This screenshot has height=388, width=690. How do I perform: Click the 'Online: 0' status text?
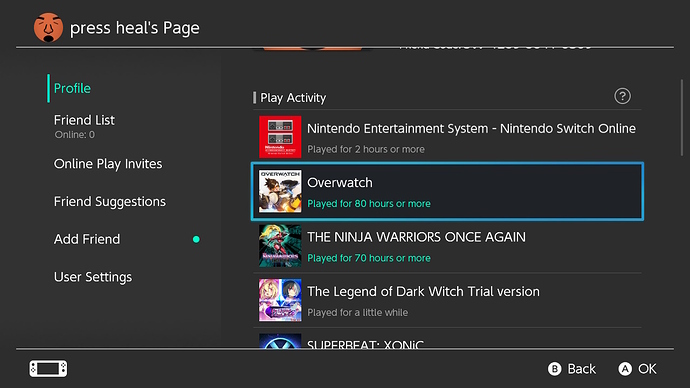[74, 135]
